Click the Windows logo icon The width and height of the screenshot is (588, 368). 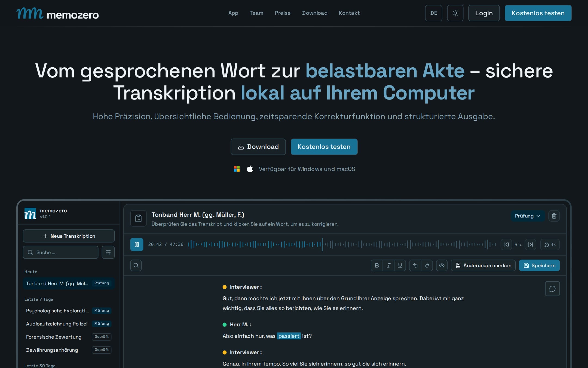click(x=237, y=169)
